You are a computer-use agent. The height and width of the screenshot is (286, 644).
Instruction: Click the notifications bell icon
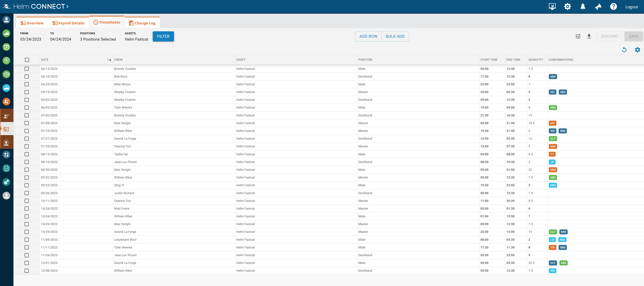tap(583, 7)
